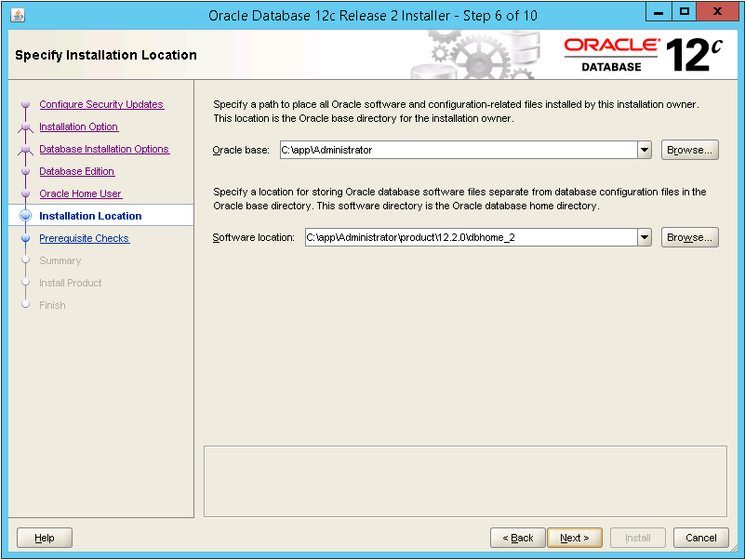Click the Oracle 12c Database logo

pyautogui.click(x=643, y=55)
